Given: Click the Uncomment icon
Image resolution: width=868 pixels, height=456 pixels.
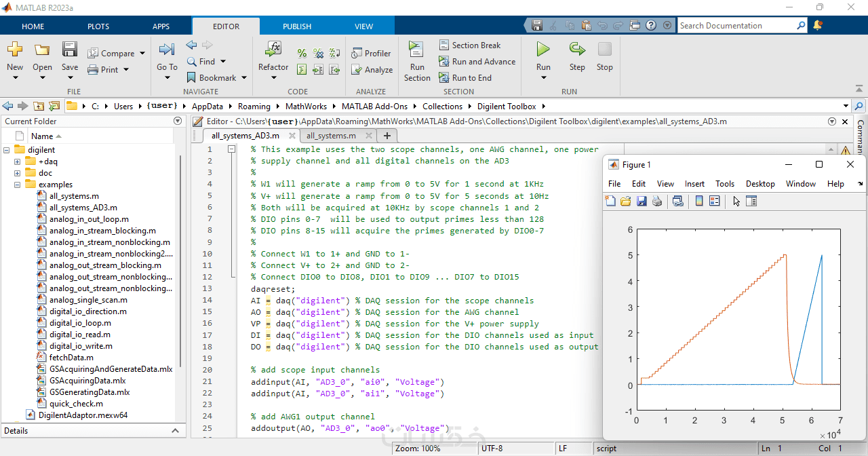Looking at the screenshot, I should tap(318, 53).
